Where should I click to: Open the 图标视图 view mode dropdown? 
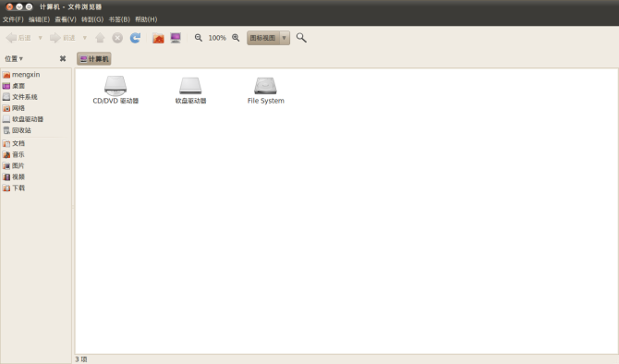269,38
